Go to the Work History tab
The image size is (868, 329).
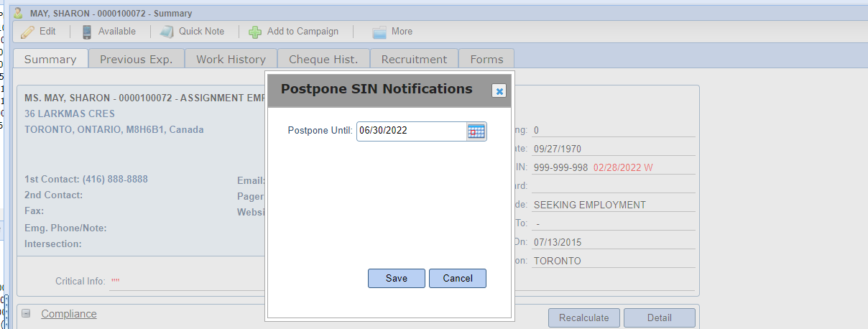(x=231, y=59)
